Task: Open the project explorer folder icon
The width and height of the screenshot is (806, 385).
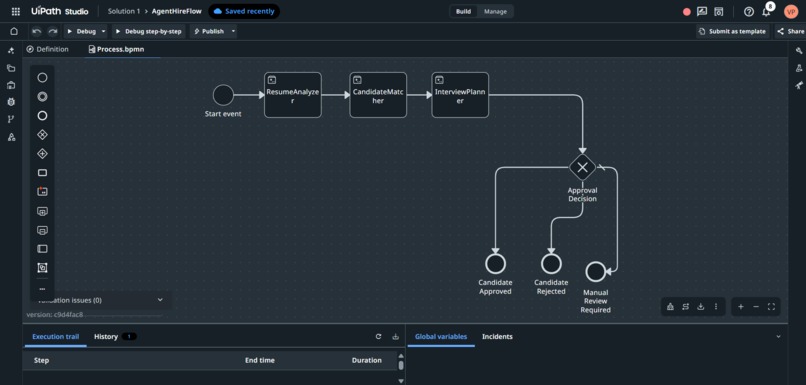Action: (x=11, y=68)
